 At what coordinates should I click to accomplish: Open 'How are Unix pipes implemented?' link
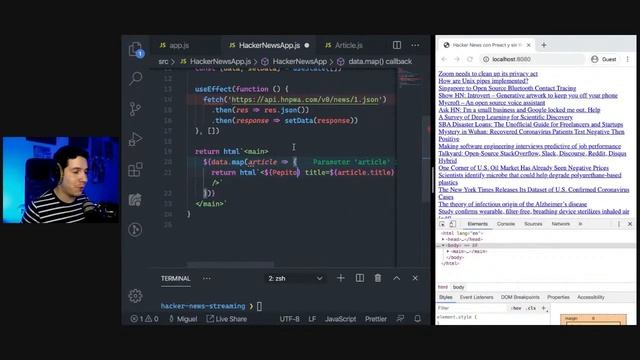(483, 81)
